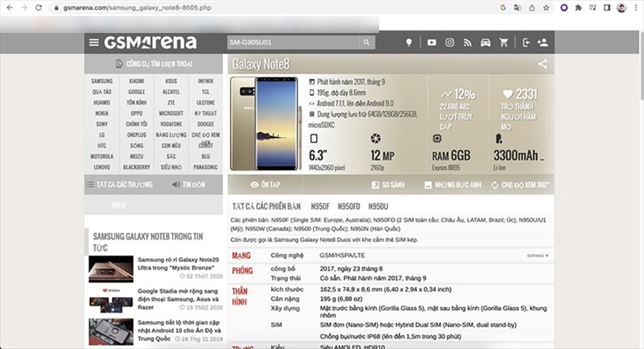Click the Note20 Ultra news thumbnail
Image resolution: width=644 pixels, height=349 pixels.
coord(111,269)
